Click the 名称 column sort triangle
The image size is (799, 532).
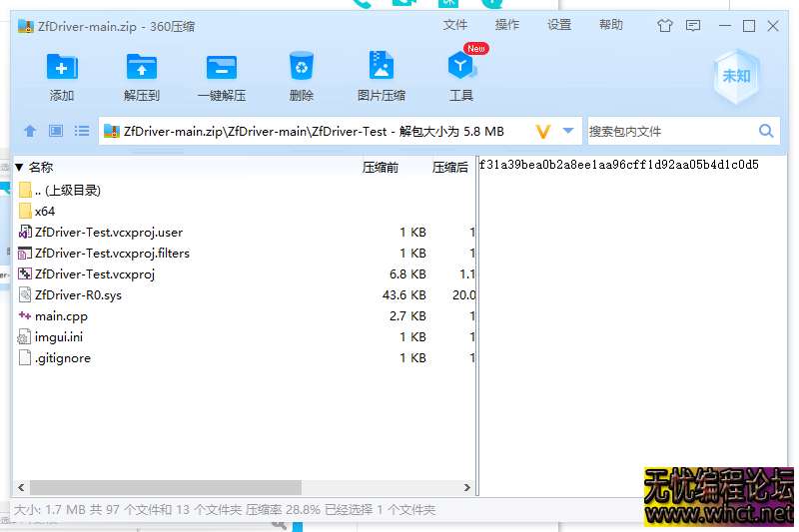pos(19,168)
